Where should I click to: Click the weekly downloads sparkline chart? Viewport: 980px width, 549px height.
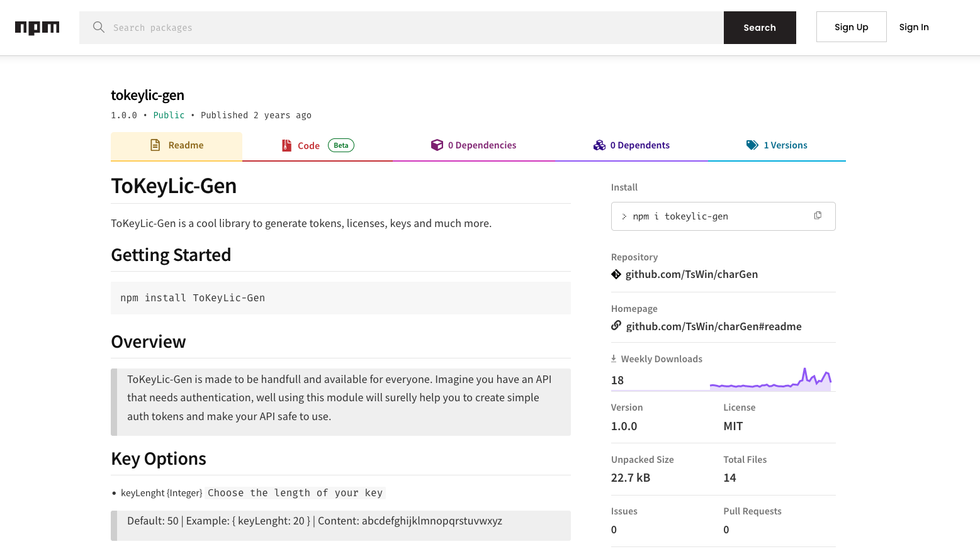point(770,380)
